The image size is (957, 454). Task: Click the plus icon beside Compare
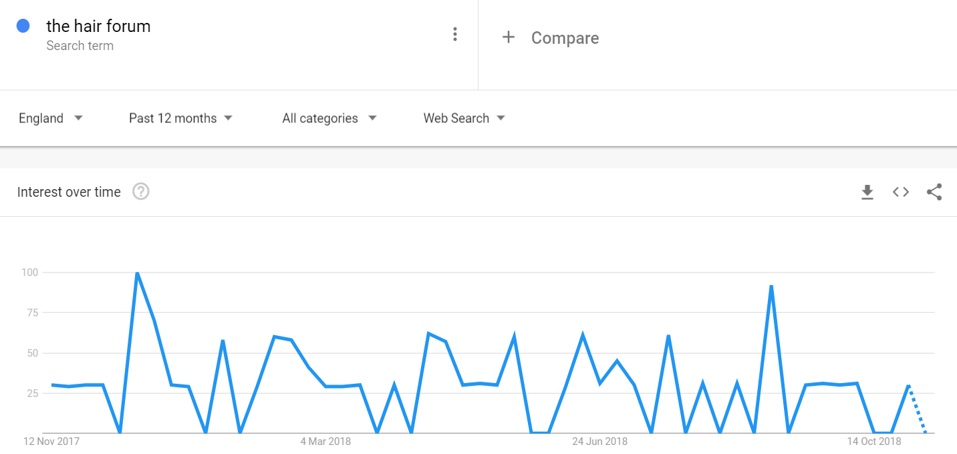click(x=508, y=37)
